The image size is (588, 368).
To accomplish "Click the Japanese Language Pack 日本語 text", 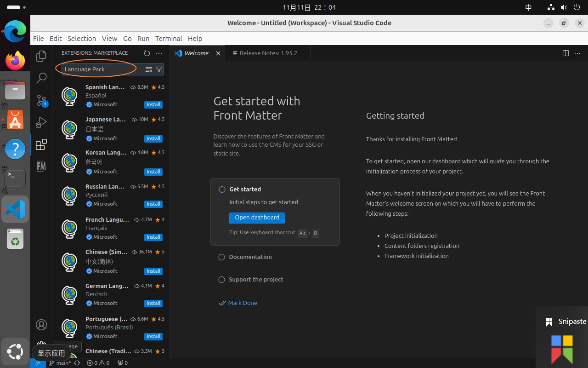I will click(94, 129).
